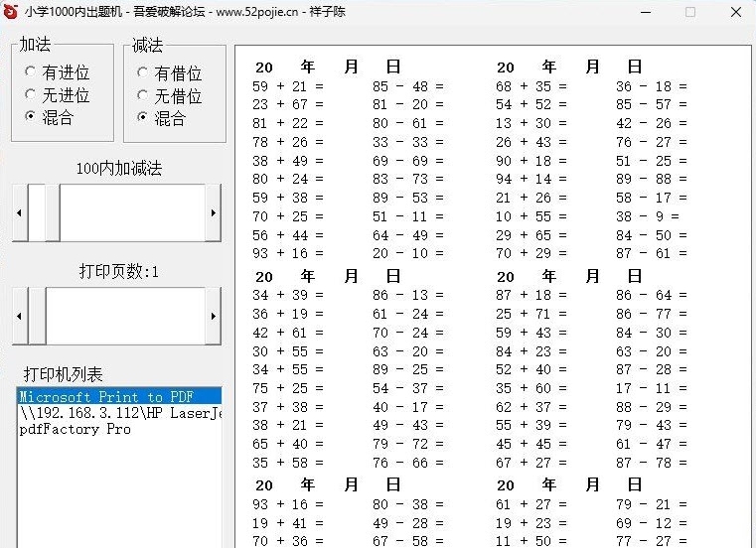The height and width of the screenshot is (548, 756).
Task: Close the 小学1000内出题机 window
Action: coord(736,12)
